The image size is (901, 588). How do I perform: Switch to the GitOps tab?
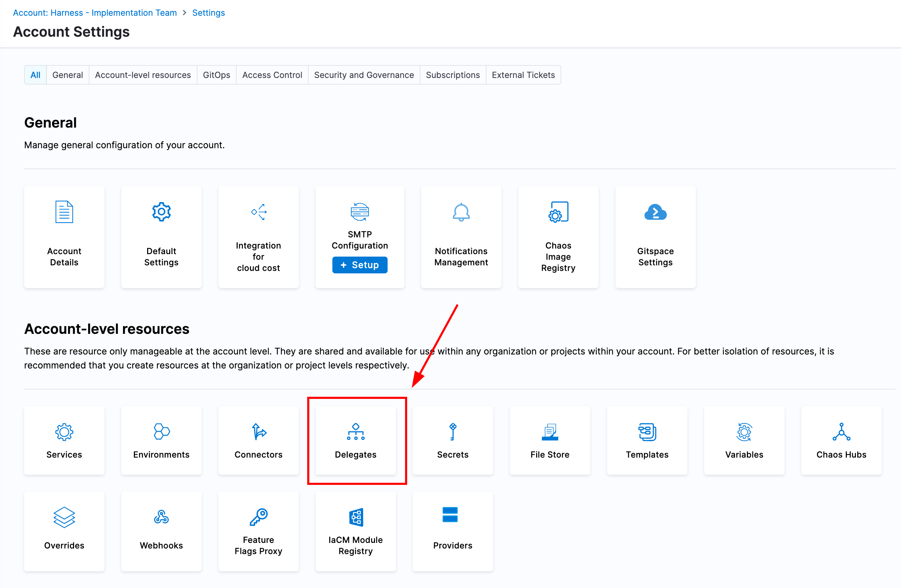(216, 75)
